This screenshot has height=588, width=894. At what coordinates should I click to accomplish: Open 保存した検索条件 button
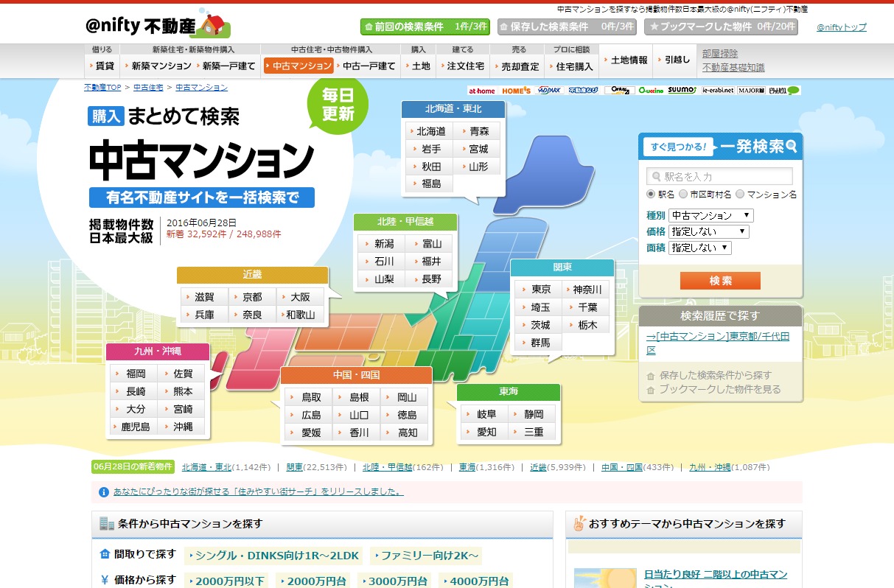pyautogui.click(x=566, y=27)
